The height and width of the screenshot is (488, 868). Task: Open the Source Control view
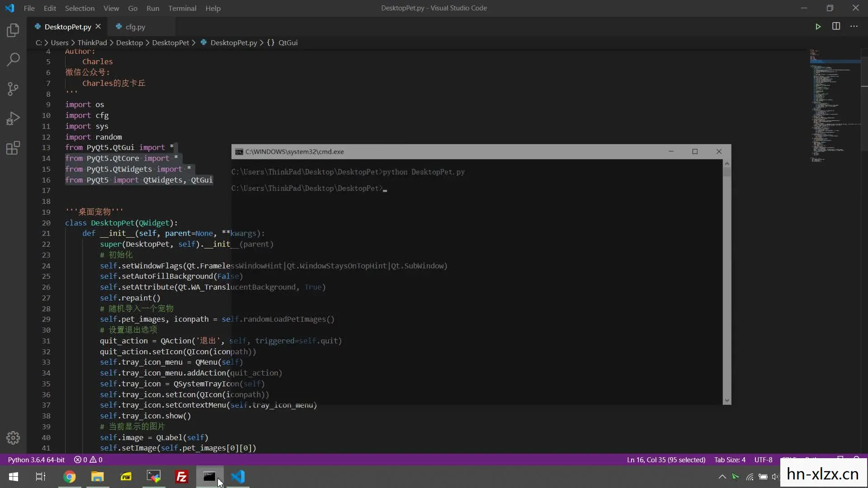click(x=13, y=89)
